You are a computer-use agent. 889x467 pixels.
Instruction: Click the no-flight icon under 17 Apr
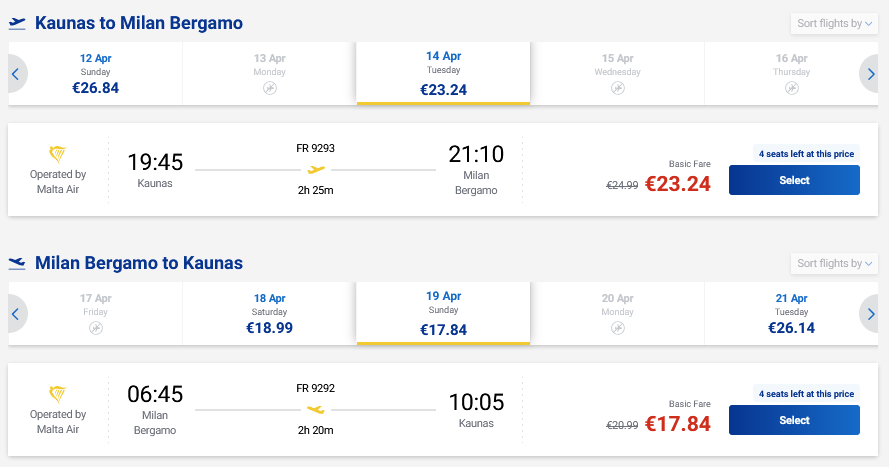(x=96, y=328)
